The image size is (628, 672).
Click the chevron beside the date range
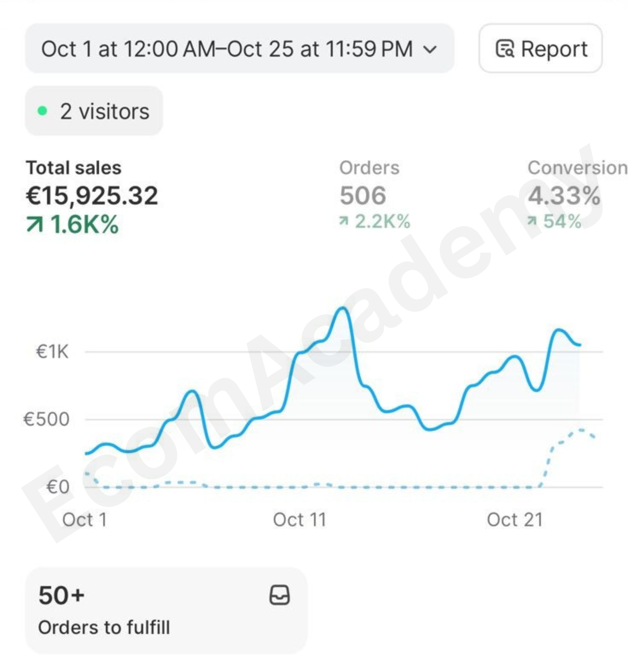[430, 49]
